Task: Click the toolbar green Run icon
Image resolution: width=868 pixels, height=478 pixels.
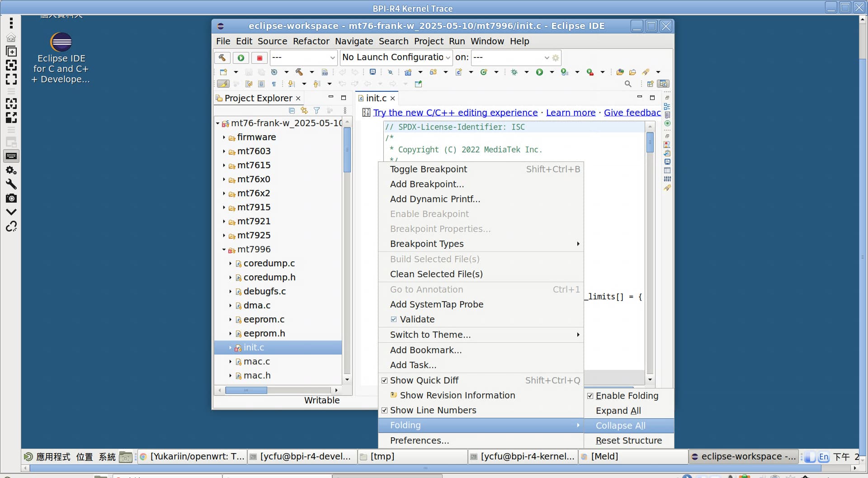Action: 539,72
